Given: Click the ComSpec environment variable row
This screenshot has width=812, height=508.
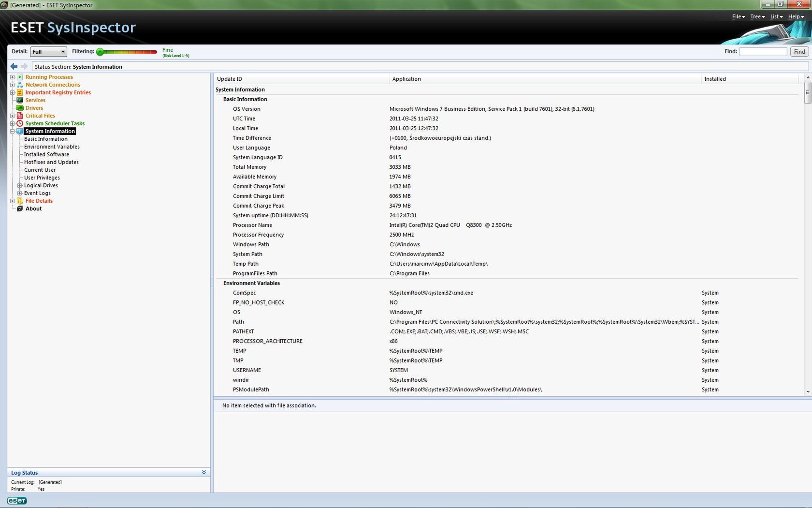Looking at the screenshot, I should 506,293.
